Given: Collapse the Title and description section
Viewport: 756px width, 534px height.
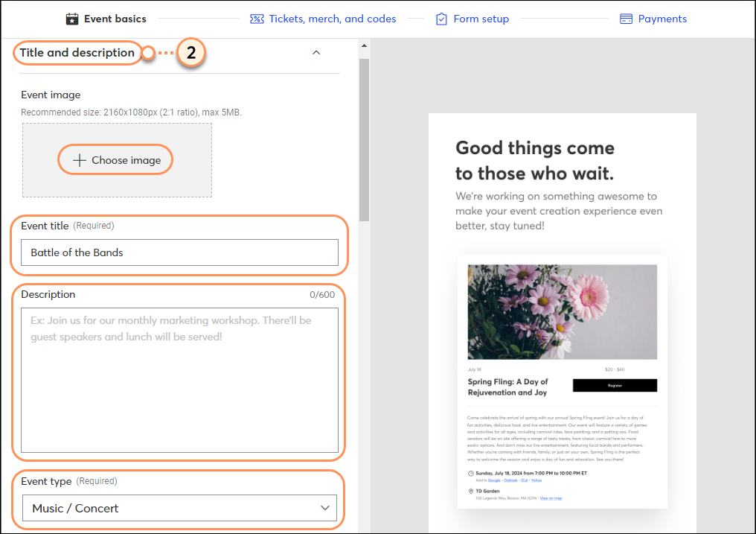Looking at the screenshot, I should click(x=316, y=53).
